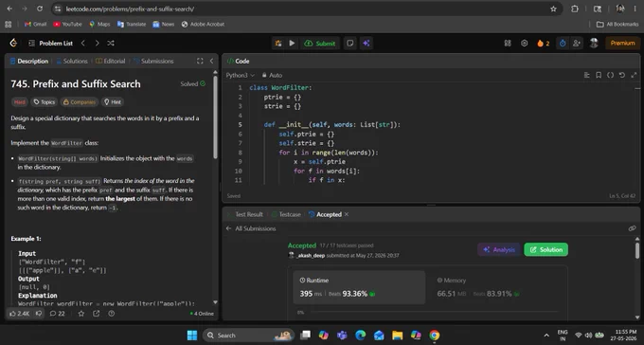Reset code to default with undo icon

(622, 75)
